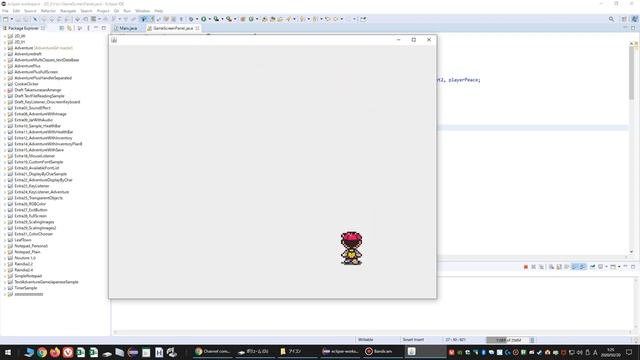Open the Chrome icon pinned in taskbar

point(42,352)
